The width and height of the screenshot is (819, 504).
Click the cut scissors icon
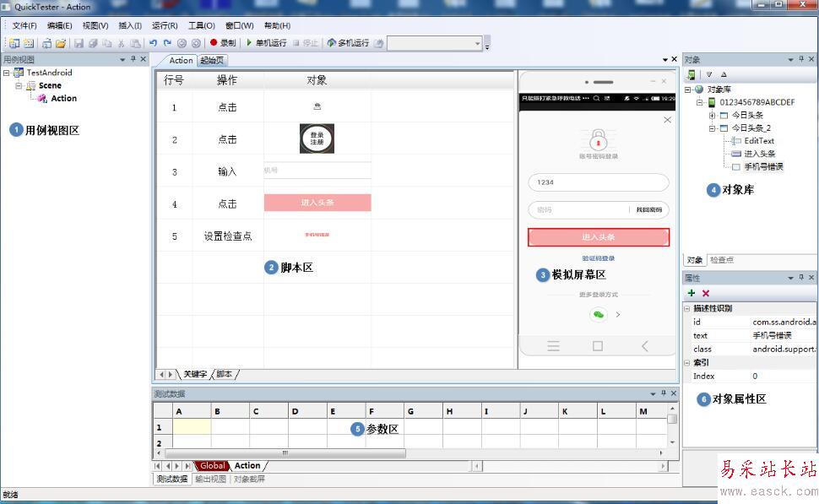122,43
